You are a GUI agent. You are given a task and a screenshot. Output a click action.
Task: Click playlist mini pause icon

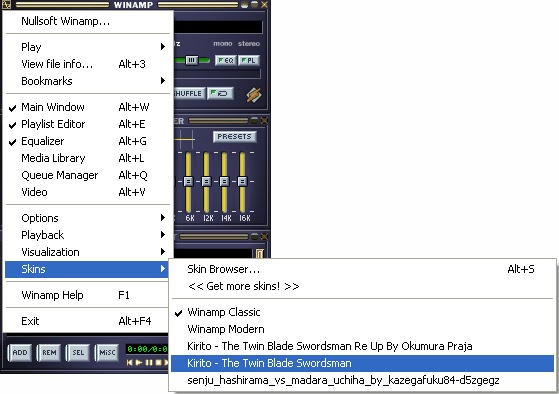click(149, 363)
